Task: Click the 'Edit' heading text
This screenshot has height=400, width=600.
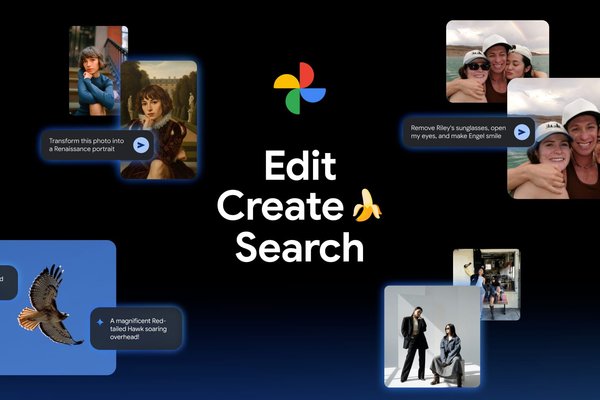Action: pyautogui.click(x=300, y=166)
